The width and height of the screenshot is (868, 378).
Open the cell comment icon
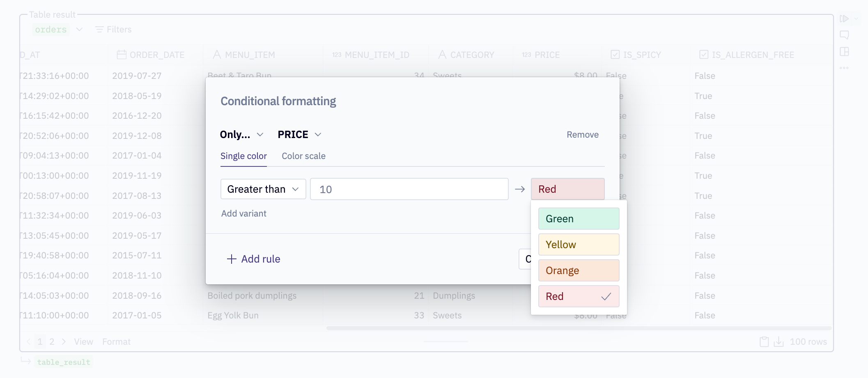pyautogui.click(x=844, y=35)
